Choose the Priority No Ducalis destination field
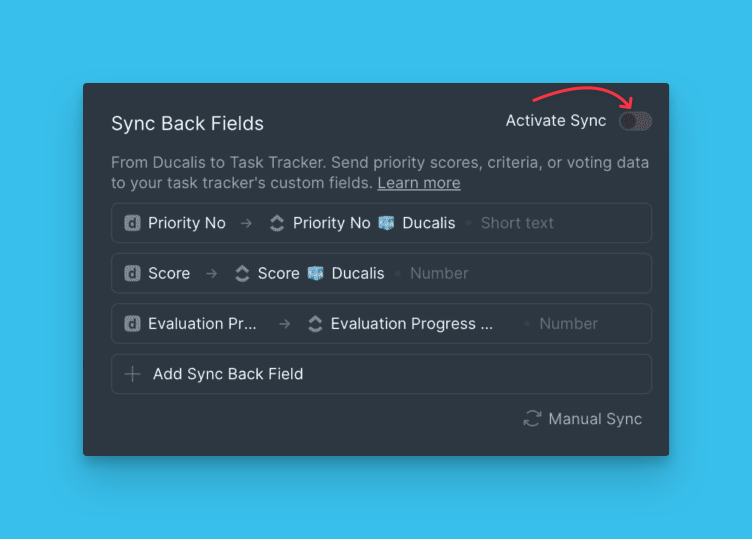This screenshot has height=539, width=752. (374, 223)
